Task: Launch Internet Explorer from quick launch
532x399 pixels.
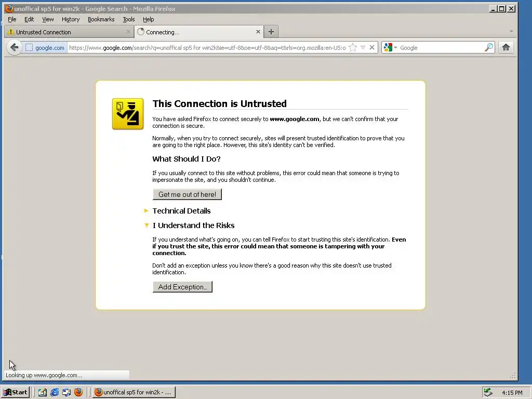Action: [55, 392]
